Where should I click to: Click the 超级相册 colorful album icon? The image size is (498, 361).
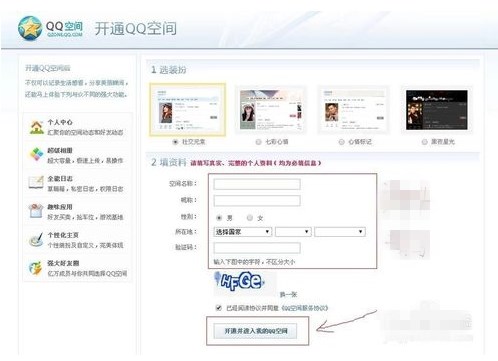[36, 154]
